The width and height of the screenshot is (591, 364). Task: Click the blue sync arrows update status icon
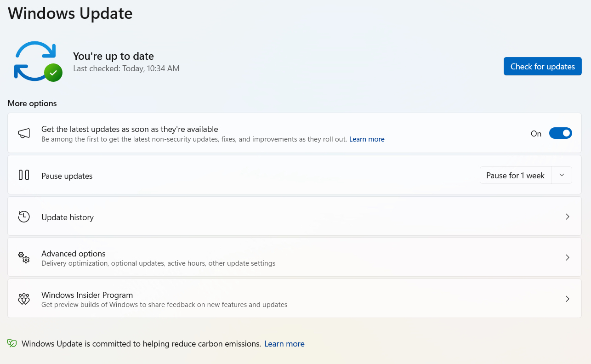(x=35, y=61)
